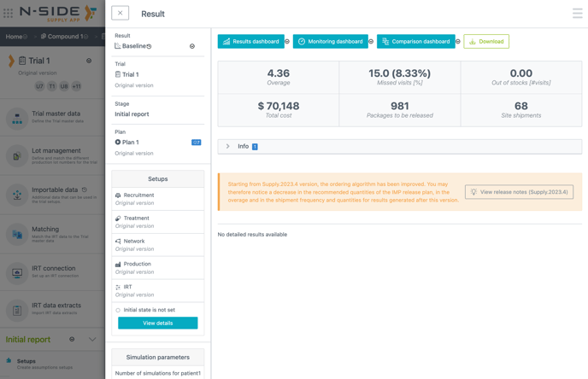Select the Network setup
588x379 pixels.
click(x=134, y=242)
